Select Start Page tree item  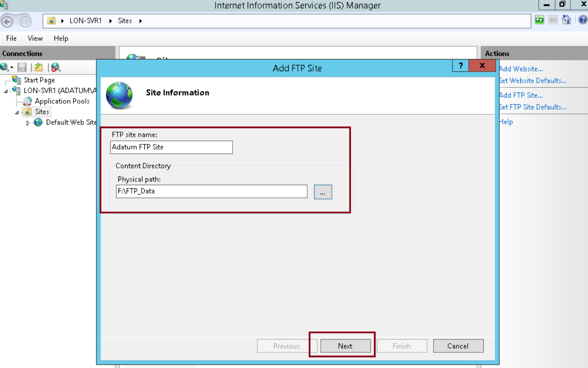[39, 80]
